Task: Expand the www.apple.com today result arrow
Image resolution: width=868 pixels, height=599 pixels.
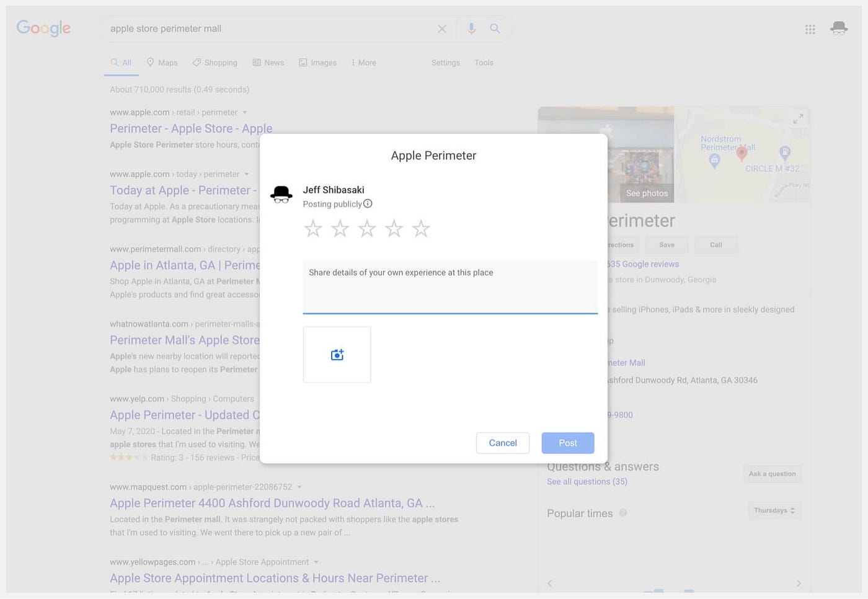Action: (247, 174)
